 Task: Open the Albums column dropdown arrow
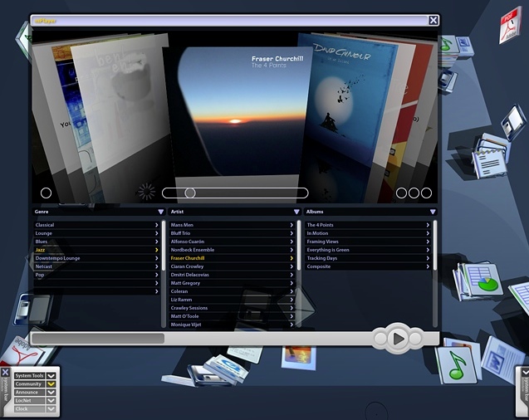pos(433,212)
